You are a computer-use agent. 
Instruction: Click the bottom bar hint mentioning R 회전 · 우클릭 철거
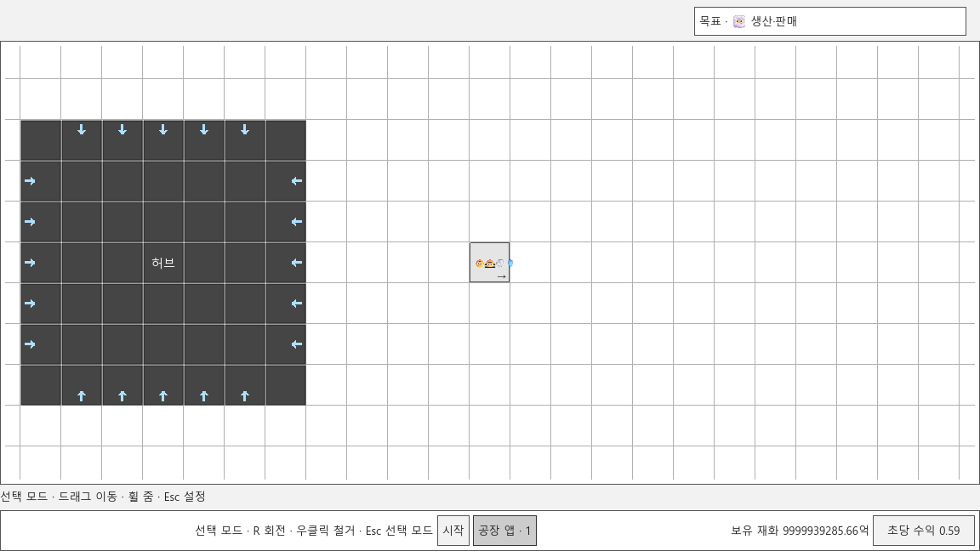[x=314, y=531]
